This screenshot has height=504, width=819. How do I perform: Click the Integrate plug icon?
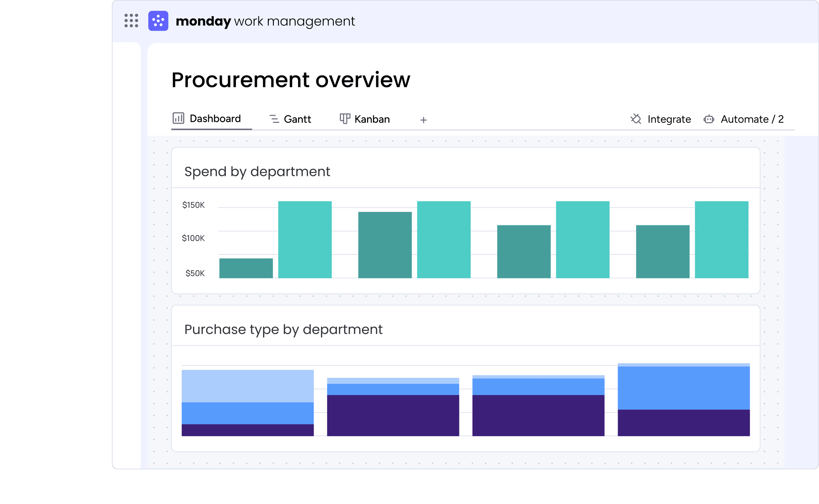pos(636,119)
